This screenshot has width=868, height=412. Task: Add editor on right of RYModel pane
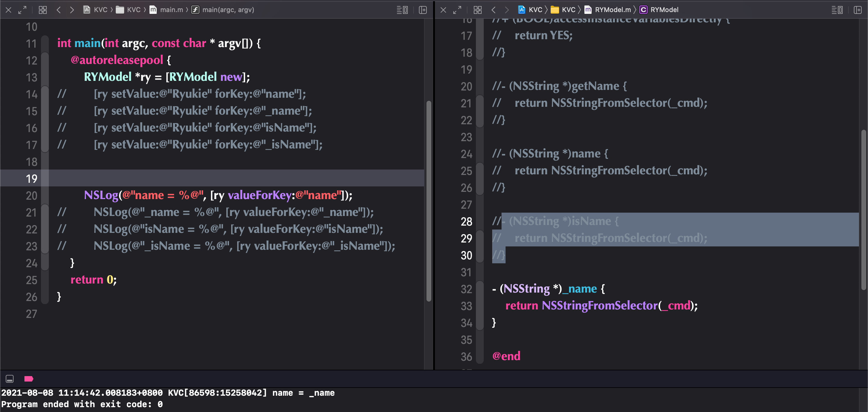click(858, 10)
